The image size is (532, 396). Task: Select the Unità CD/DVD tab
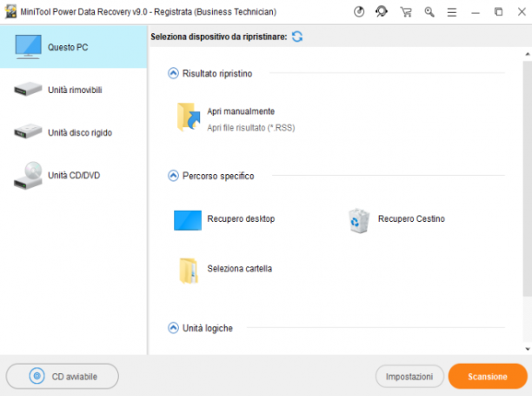coord(73,175)
